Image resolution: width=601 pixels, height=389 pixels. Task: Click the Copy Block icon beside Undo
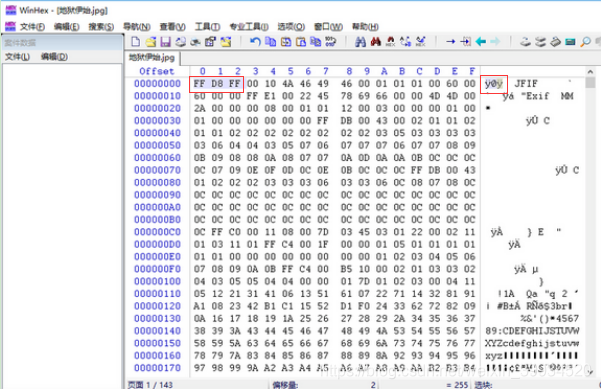click(271, 41)
